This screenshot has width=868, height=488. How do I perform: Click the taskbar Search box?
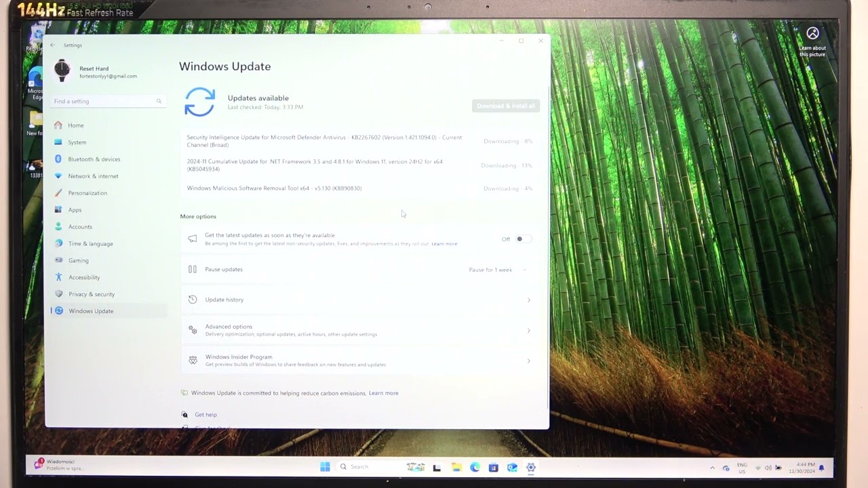(370, 467)
